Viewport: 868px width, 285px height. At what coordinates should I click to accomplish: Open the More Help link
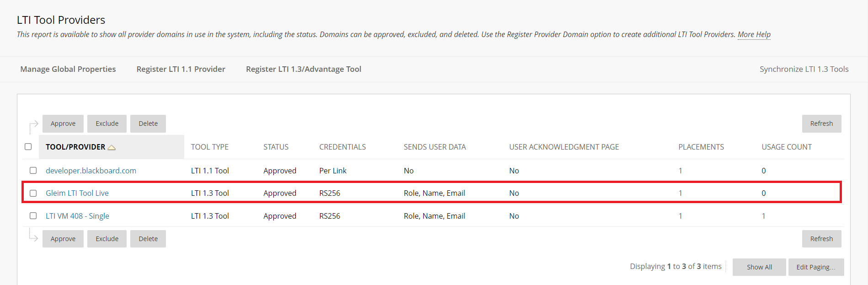pyautogui.click(x=754, y=34)
